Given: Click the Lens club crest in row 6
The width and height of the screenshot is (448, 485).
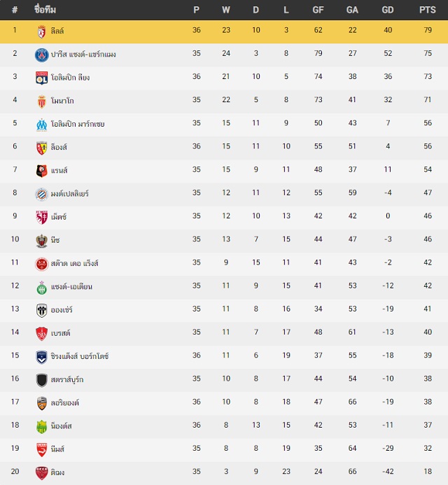Looking at the screenshot, I should [x=42, y=148].
